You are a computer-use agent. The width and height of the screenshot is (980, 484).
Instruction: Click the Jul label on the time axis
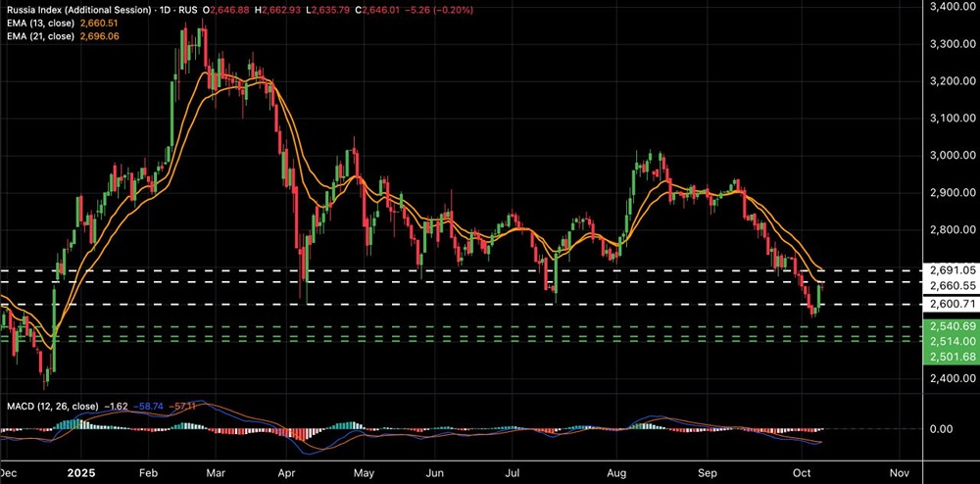point(514,473)
